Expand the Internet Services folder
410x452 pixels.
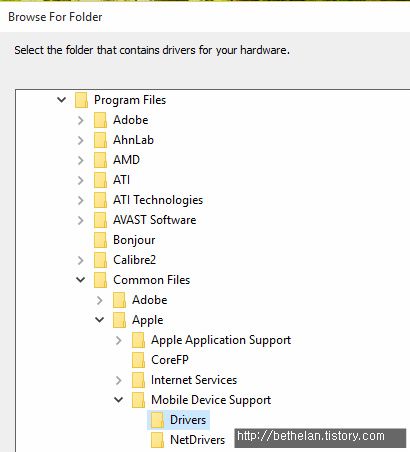(119, 380)
